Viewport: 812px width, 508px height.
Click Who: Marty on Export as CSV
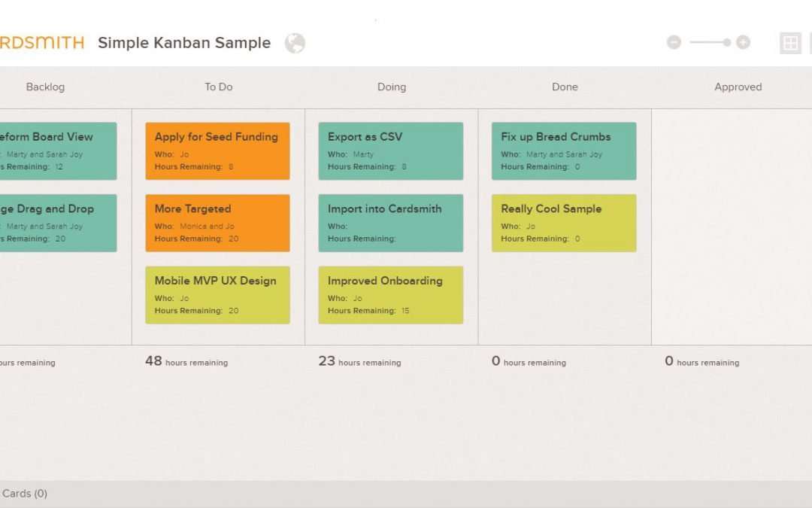coord(350,154)
